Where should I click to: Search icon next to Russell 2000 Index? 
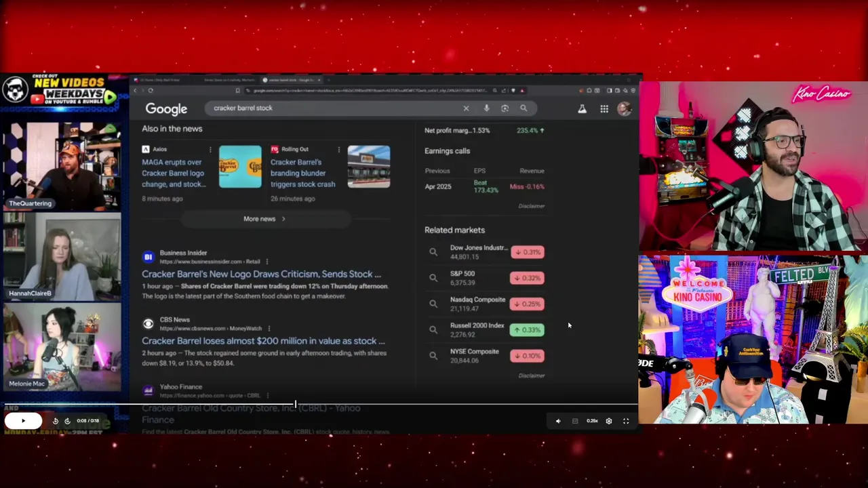click(433, 329)
